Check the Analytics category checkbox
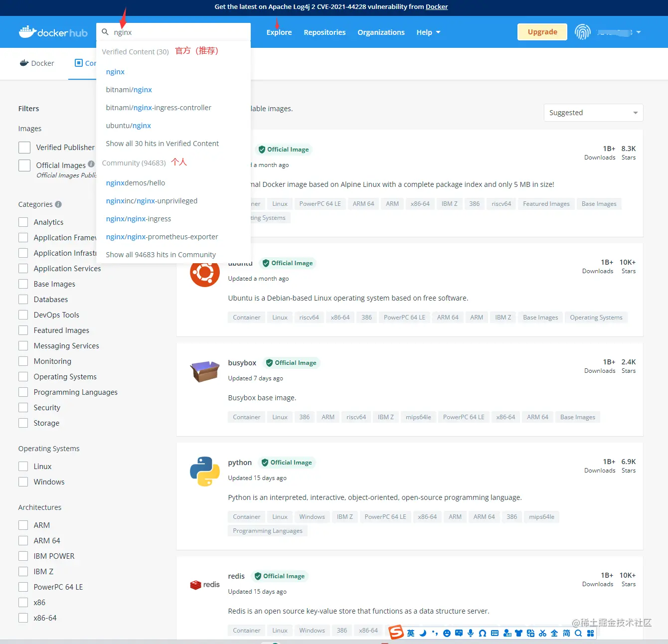Image resolution: width=668 pixels, height=644 pixels. pos(23,222)
